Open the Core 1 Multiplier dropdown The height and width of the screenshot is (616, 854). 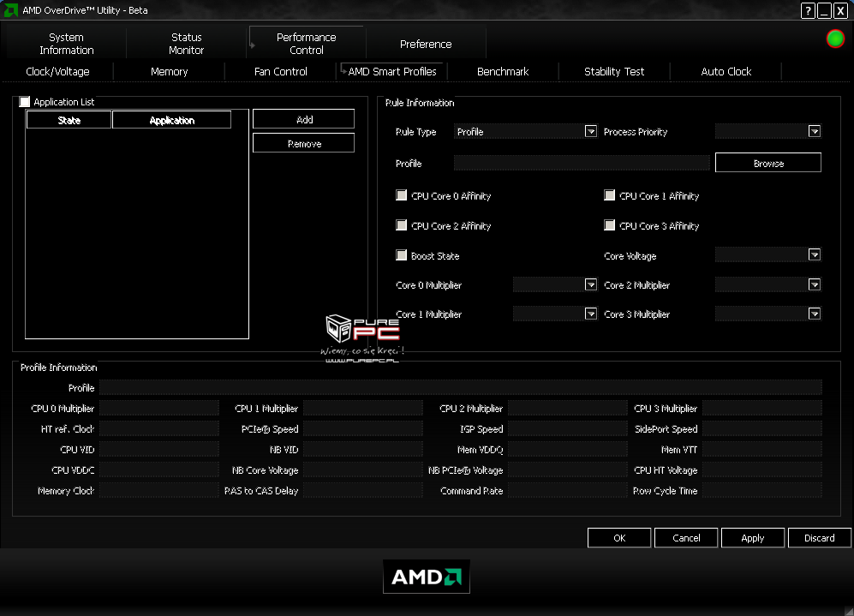[590, 314]
